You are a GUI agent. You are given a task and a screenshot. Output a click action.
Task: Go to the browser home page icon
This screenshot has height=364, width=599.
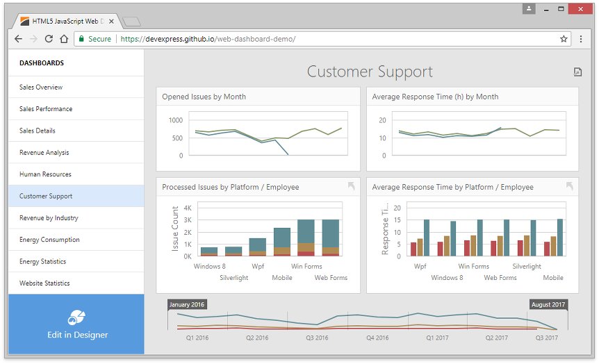tap(64, 39)
